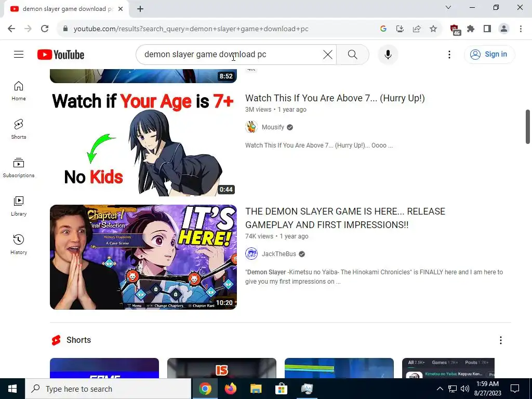
Task: Clear the search query with X
Action: point(327,54)
